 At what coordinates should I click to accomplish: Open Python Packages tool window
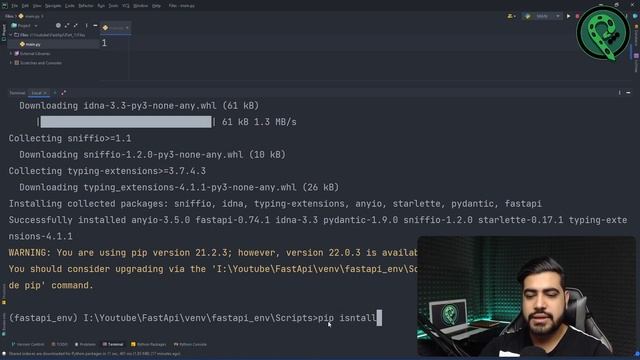[x=149, y=344]
